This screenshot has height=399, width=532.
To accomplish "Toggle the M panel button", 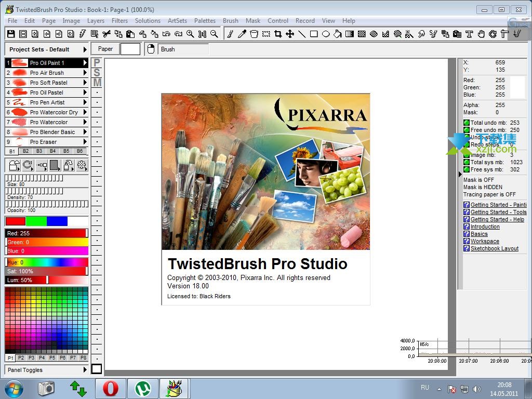I will pos(97,83).
